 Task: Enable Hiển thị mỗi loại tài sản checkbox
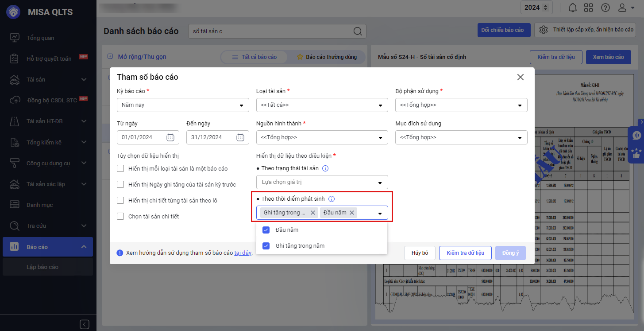point(120,168)
